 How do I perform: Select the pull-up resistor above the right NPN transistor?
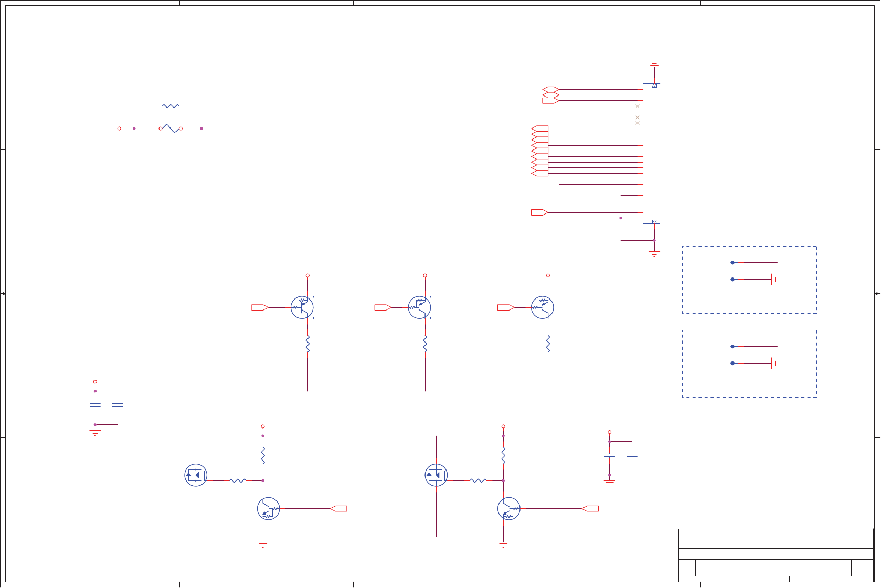click(x=503, y=456)
